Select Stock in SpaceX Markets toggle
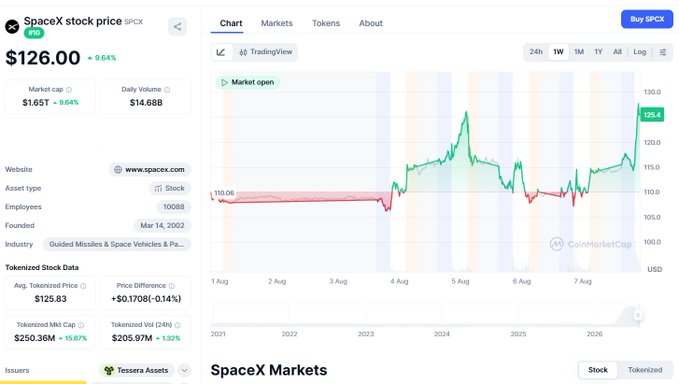Image resolution: width=679 pixels, height=384 pixels. click(598, 370)
